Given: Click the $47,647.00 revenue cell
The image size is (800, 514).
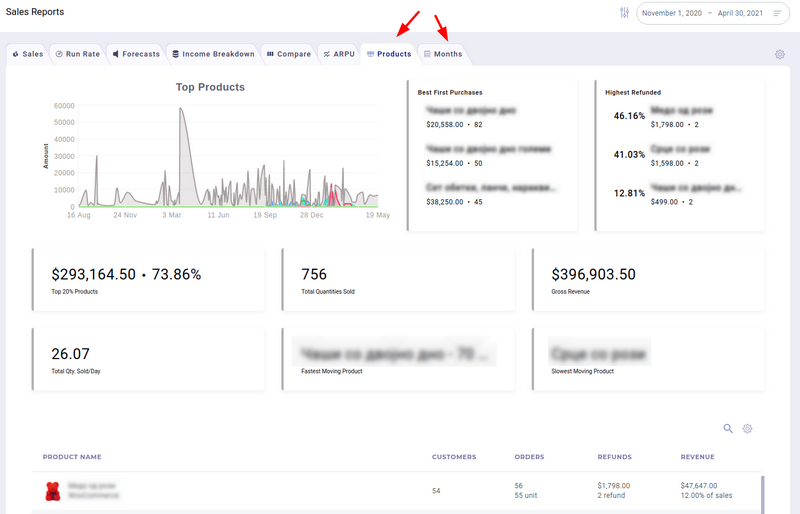Looking at the screenshot, I should (x=706, y=491).
